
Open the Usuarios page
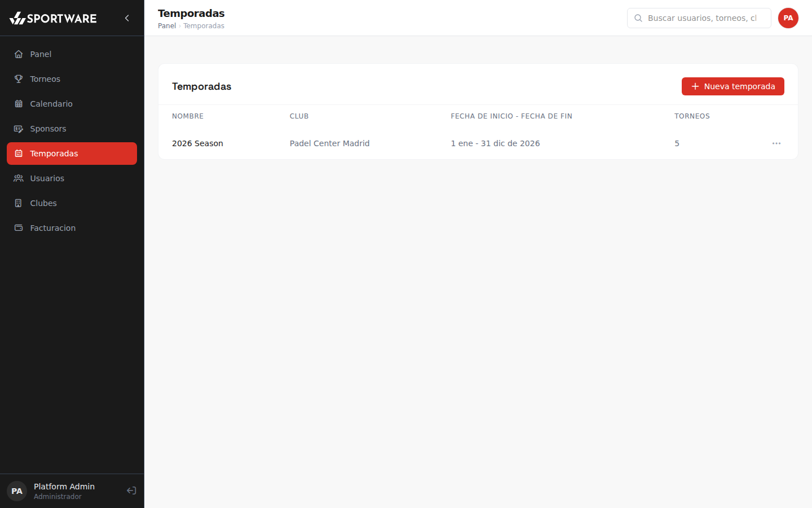(x=72, y=178)
